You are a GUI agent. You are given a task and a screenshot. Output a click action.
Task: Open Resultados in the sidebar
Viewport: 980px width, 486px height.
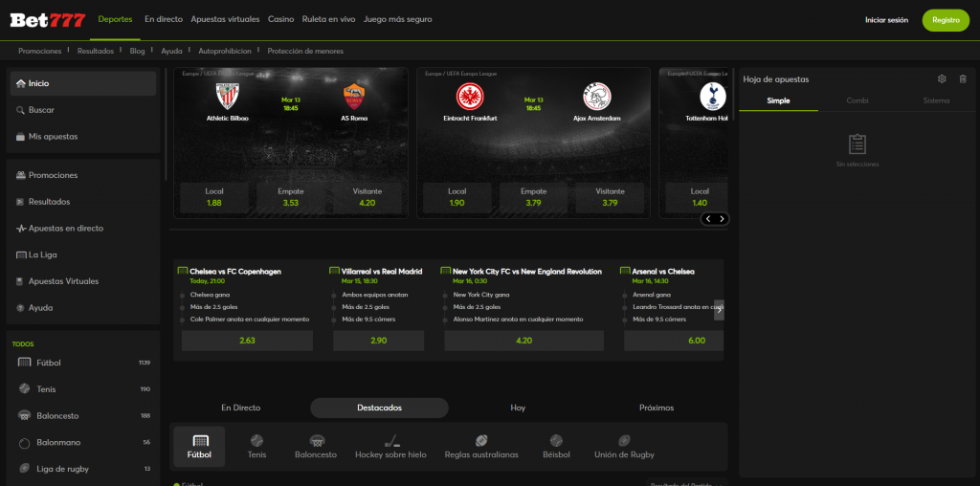(x=83, y=202)
